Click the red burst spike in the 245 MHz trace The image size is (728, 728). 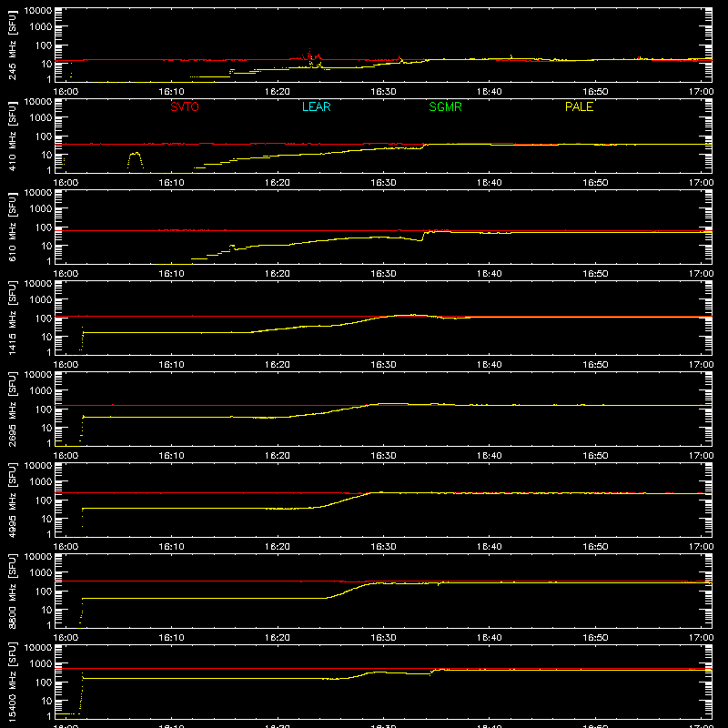coord(309,56)
